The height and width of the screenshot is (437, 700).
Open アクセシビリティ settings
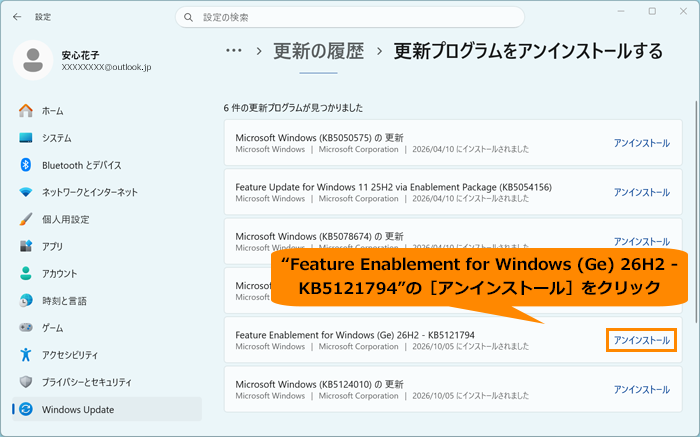click(107, 355)
